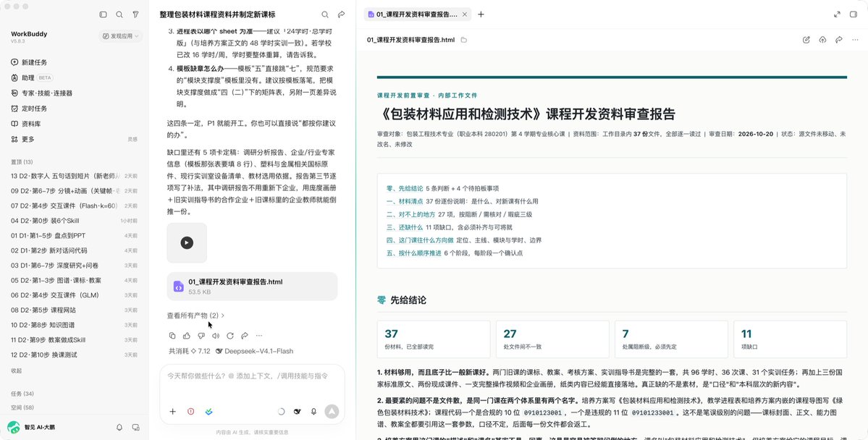This screenshot has width=868, height=440.
Task: Give the reply a thumbs down
Action: click(201, 335)
